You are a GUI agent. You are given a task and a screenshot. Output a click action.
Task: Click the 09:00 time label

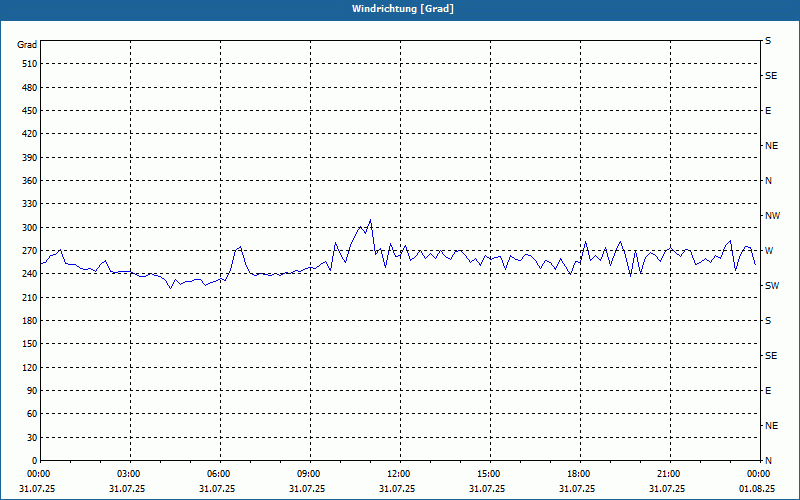pyautogui.click(x=309, y=474)
